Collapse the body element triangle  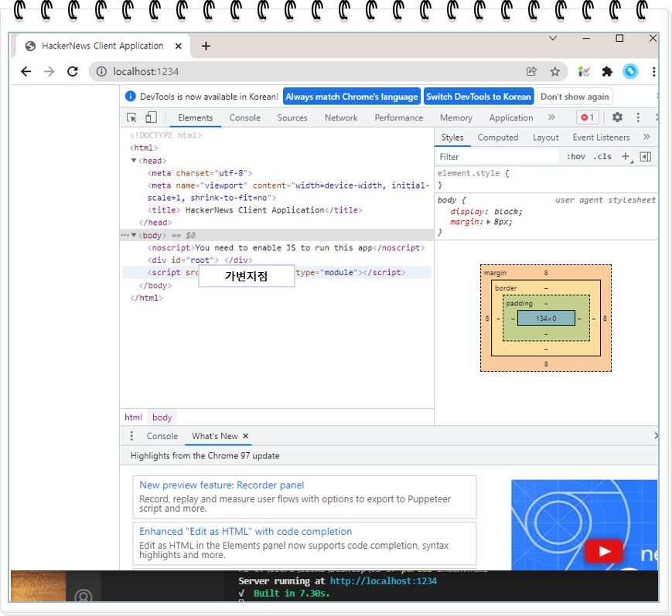click(134, 235)
